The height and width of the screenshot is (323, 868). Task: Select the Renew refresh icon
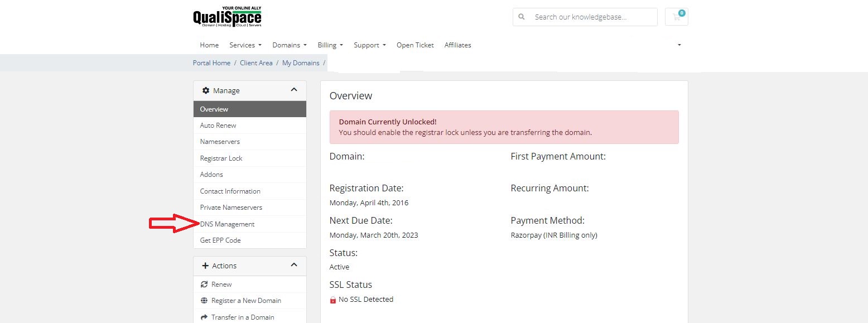pos(205,284)
